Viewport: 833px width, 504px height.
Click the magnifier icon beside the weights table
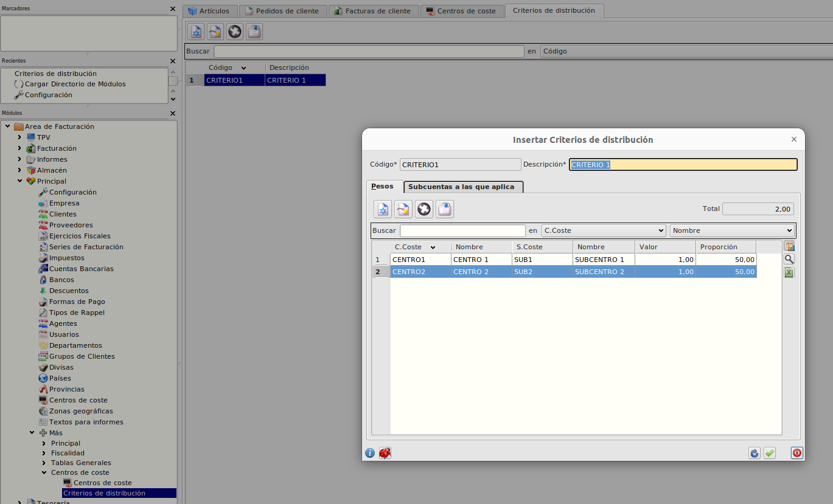(789, 259)
